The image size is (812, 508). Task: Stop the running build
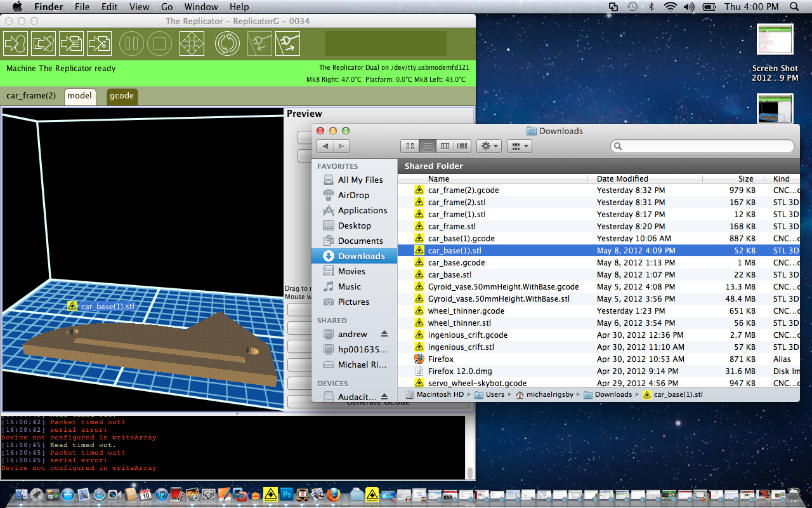click(x=159, y=43)
